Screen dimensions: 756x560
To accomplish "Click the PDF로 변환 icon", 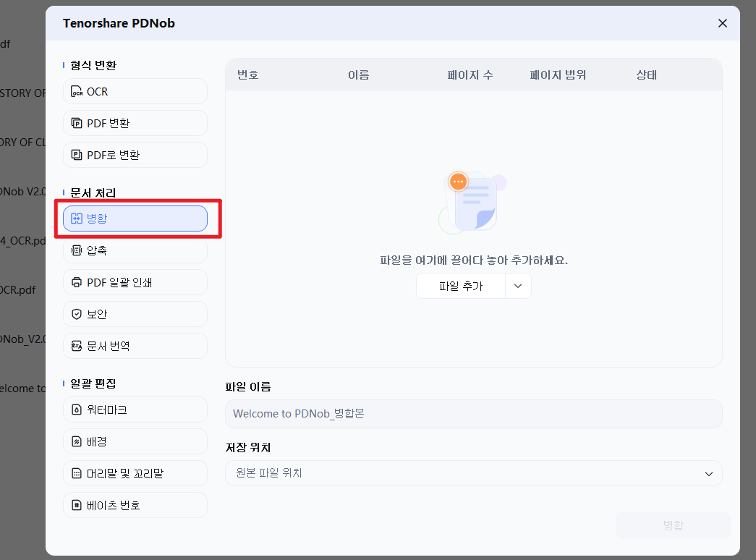I will point(77,155).
